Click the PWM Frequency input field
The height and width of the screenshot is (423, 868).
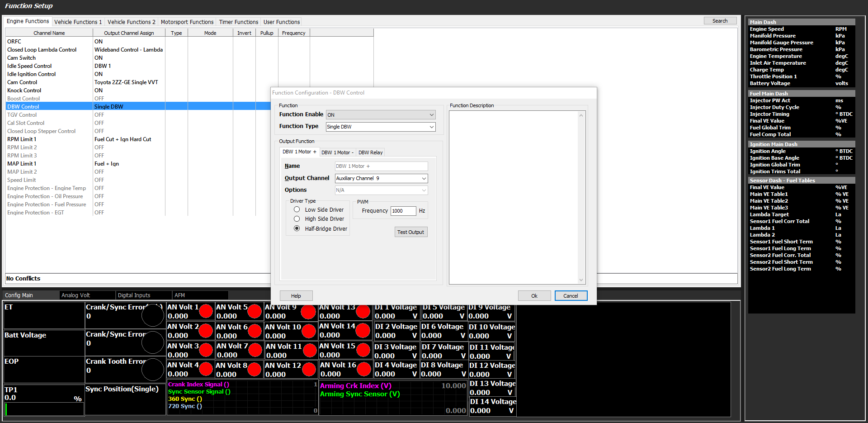[x=403, y=211]
